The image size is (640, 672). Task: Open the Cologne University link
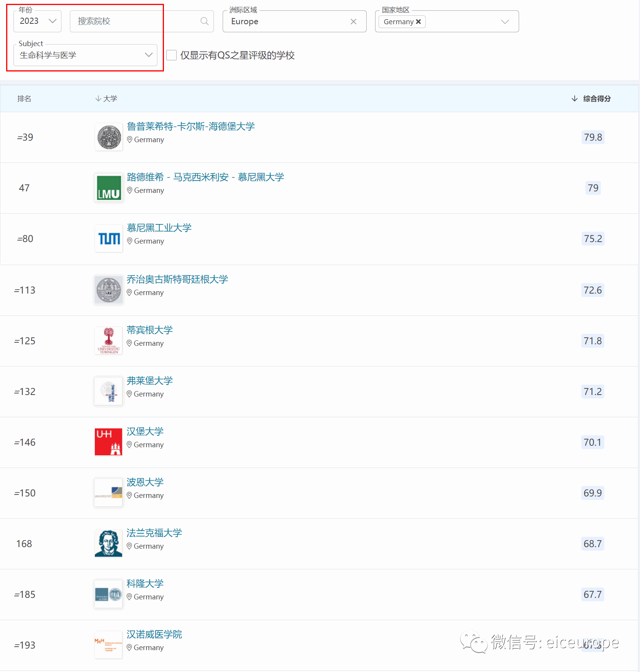click(x=145, y=584)
